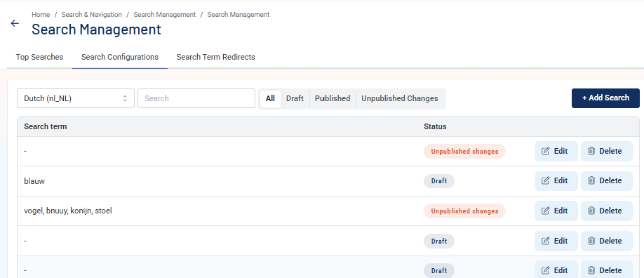644x278 pixels.
Task: Filter by Draft status
Action: click(295, 99)
